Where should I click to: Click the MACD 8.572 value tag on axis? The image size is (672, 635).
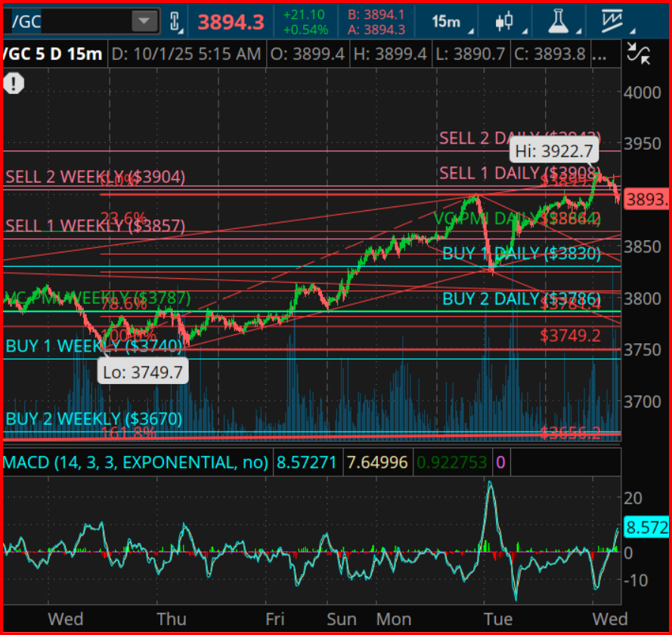[x=647, y=528]
